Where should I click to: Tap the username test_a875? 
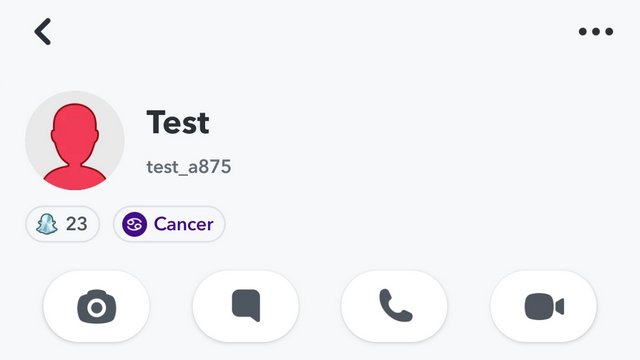point(189,167)
